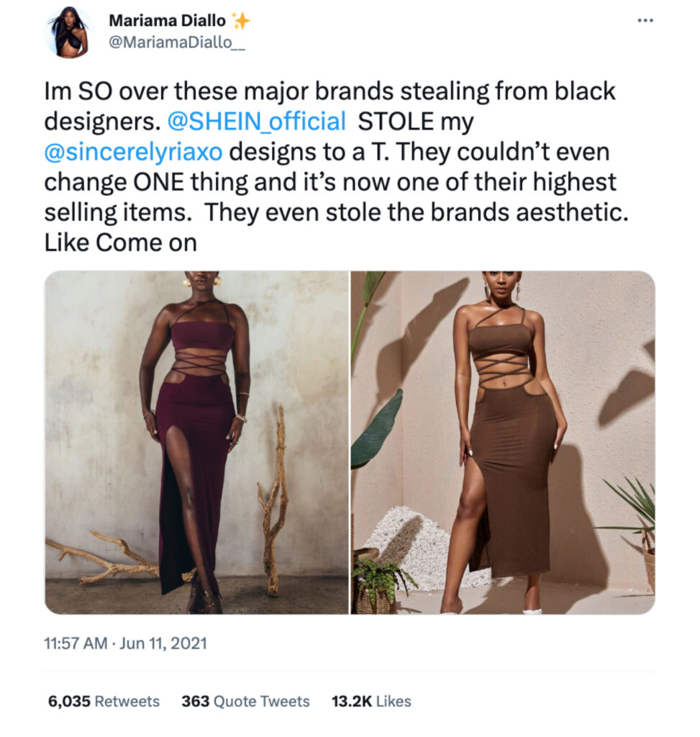Follow the @sincerelyriaxo mention link

pos(133,152)
